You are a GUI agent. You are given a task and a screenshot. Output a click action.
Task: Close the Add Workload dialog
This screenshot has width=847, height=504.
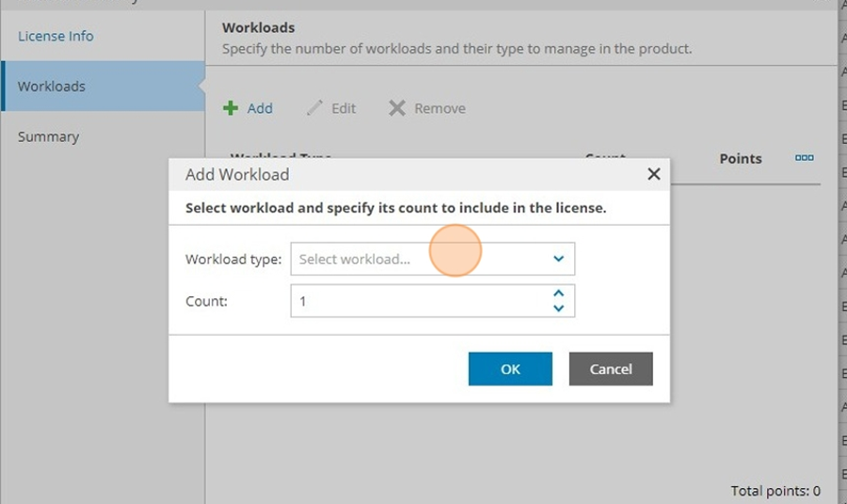(x=654, y=174)
